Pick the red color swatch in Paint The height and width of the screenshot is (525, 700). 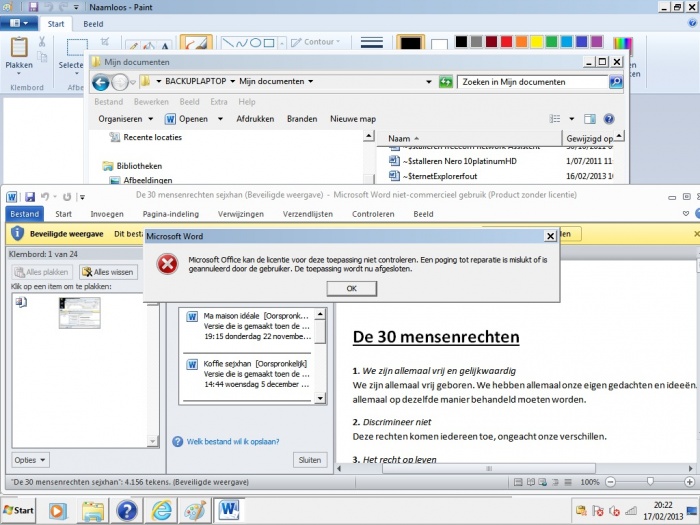pyautogui.click(x=506, y=42)
